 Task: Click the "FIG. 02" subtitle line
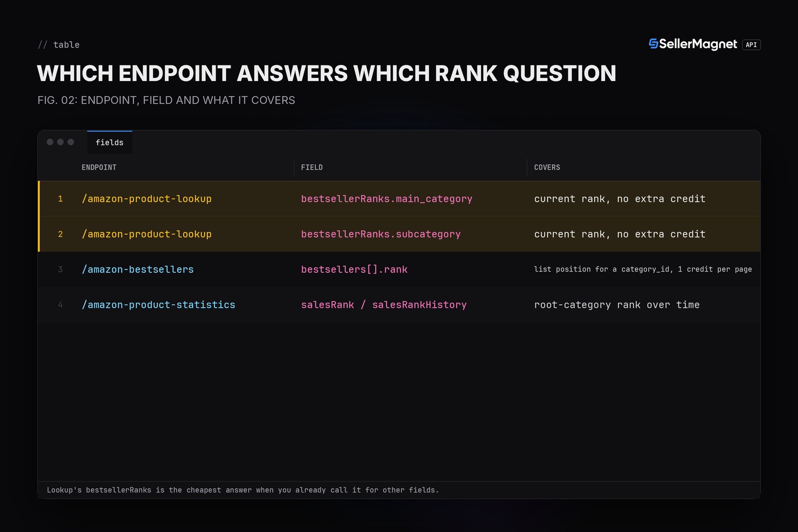(166, 100)
